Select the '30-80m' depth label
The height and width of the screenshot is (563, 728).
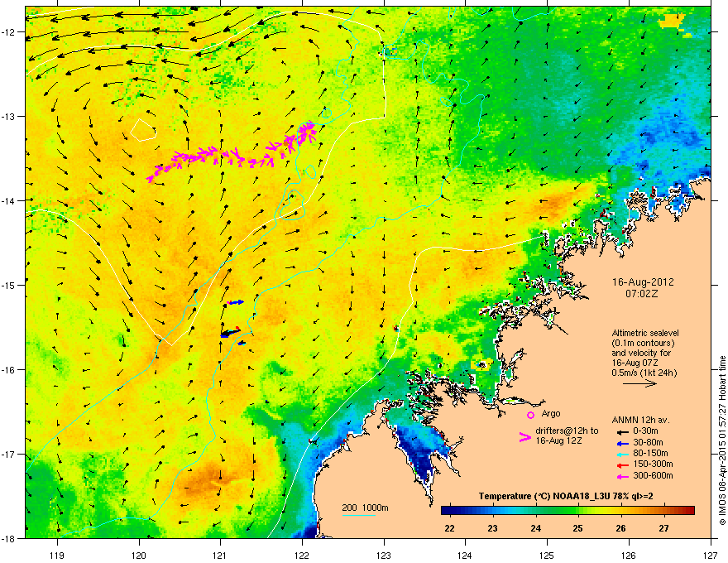tap(648, 443)
